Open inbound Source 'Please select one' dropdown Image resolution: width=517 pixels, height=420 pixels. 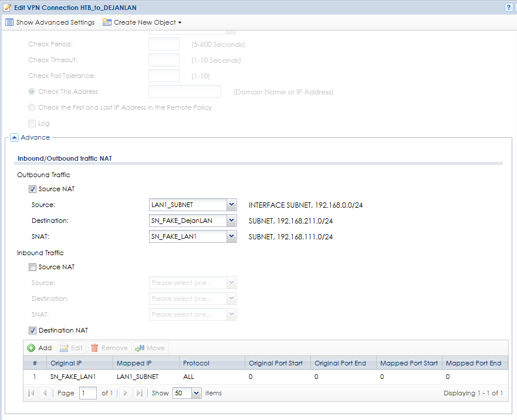click(231, 283)
